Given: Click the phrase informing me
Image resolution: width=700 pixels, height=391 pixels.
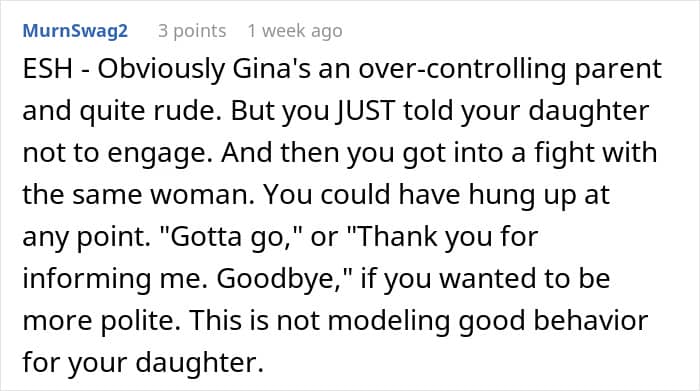Looking at the screenshot, I should point(115,279).
